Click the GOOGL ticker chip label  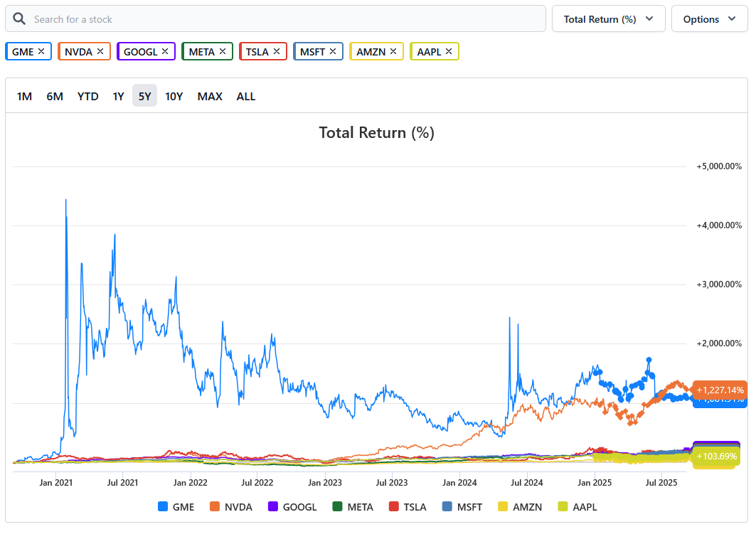(x=141, y=52)
